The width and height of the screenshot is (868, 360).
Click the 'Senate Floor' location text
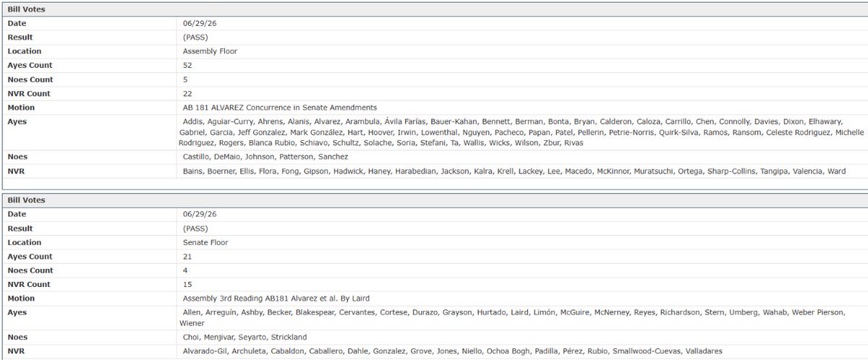click(206, 242)
